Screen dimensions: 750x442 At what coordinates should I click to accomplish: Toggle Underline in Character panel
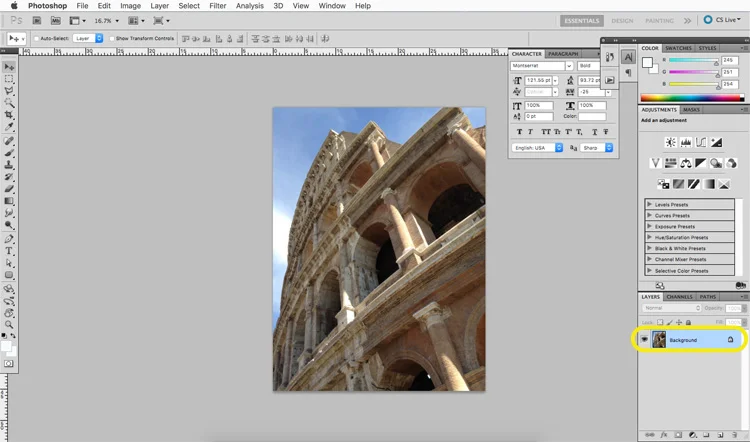point(595,132)
